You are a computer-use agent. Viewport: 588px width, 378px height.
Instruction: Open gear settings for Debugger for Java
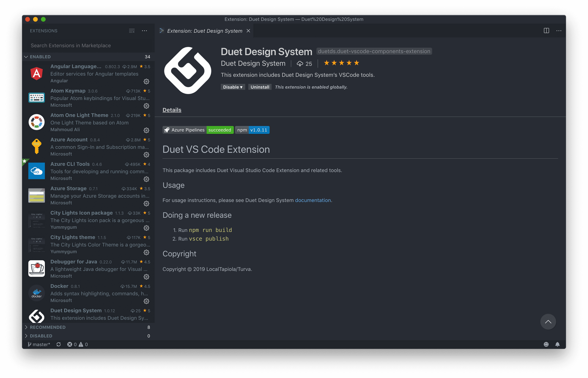click(146, 277)
